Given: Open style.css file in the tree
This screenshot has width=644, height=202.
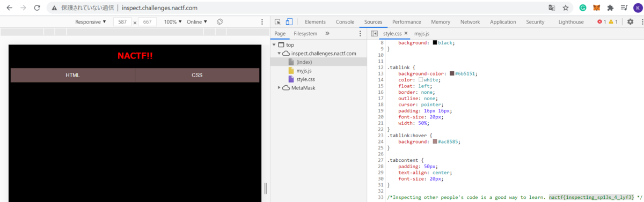Looking at the screenshot, I should 305,79.
